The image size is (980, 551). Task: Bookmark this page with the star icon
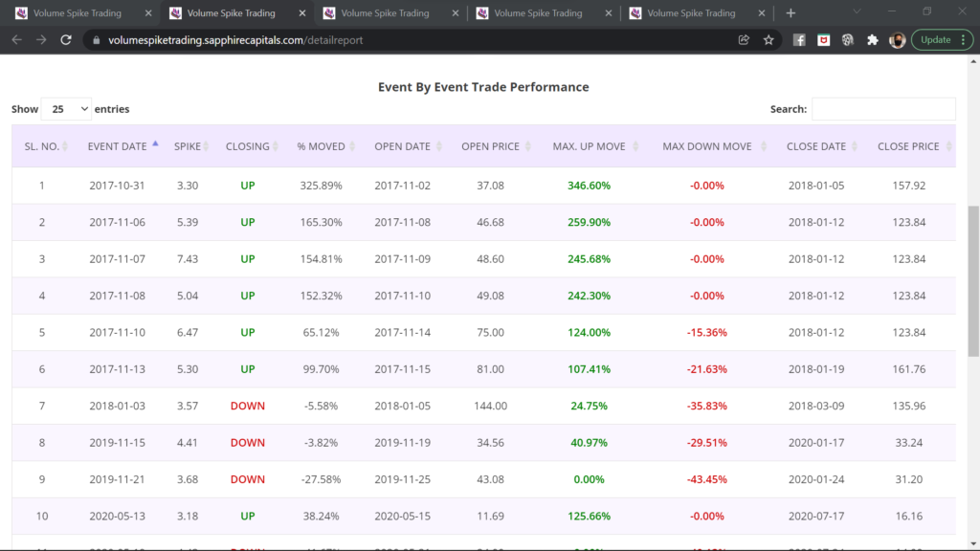[768, 40]
